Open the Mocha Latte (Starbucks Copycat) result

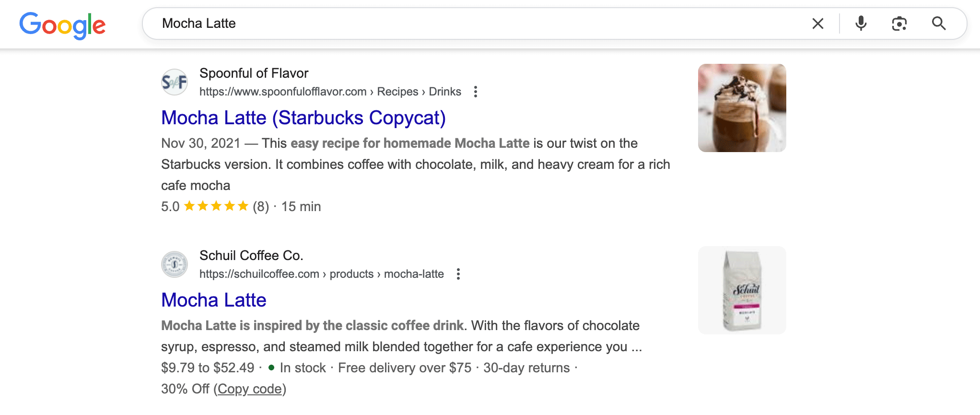pos(303,118)
